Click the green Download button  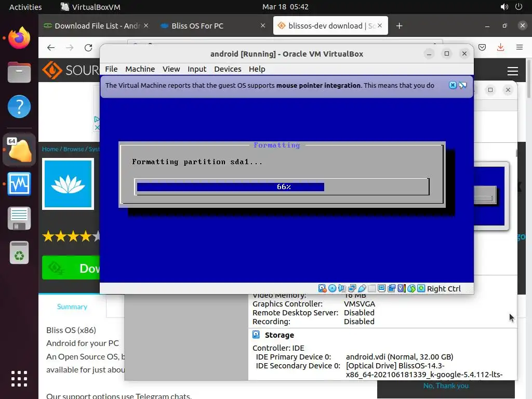(x=71, y=268)
